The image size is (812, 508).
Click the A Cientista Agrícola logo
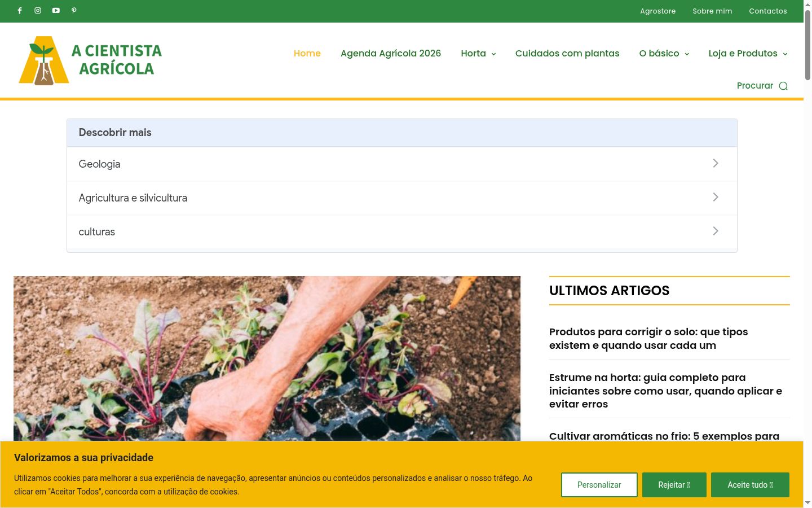[90, 60]
